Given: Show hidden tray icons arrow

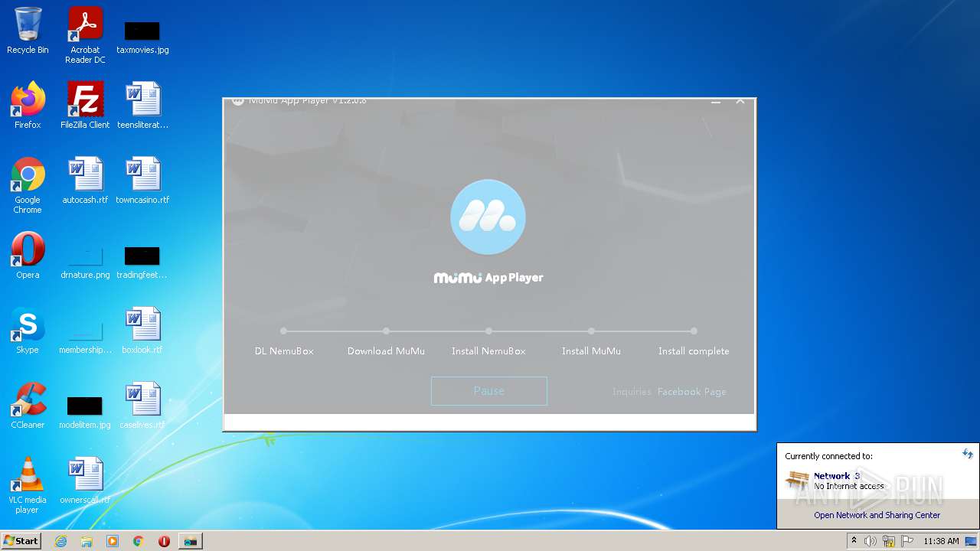Looking at the screenshot, I should tap(854, 541).
